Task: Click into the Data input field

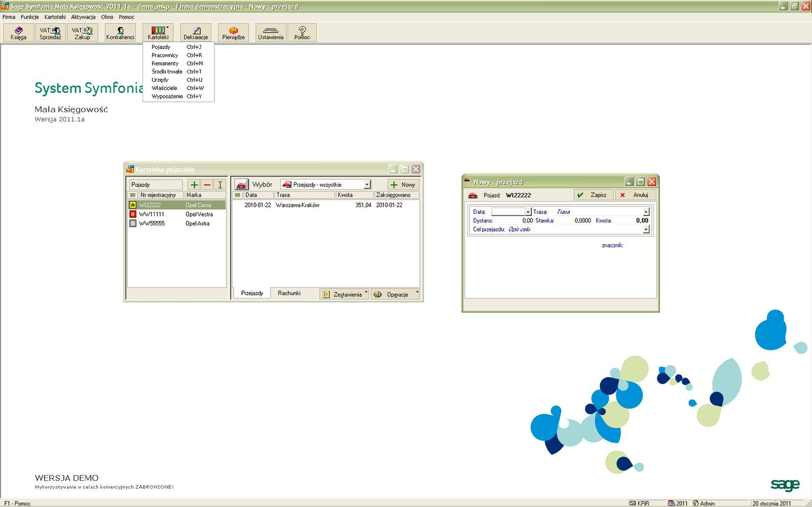Action: click(508, 212)
